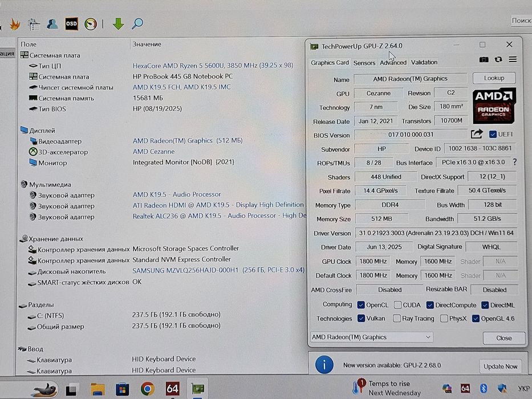532x399 pixels.
Task: Toggle the DirectCompute checkbox
Action: point(430,305)
